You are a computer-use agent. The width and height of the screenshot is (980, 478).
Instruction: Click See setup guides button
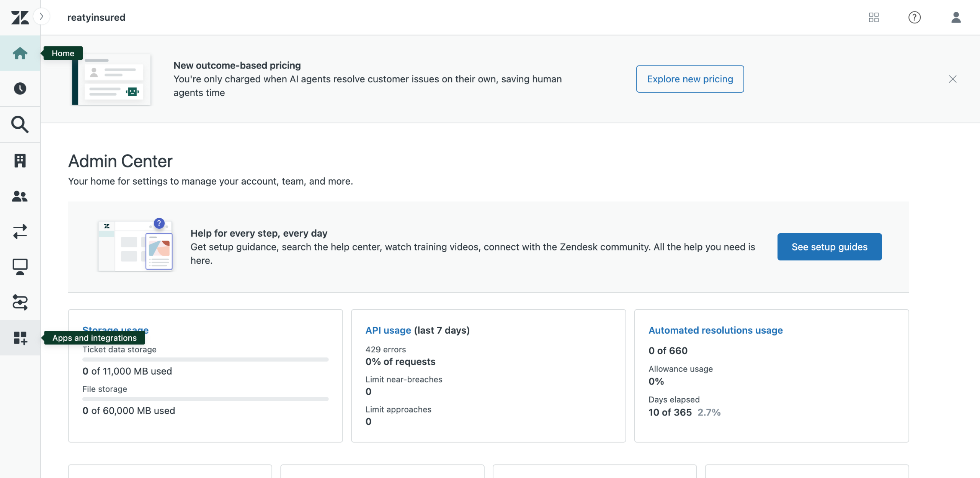(829, 247)
